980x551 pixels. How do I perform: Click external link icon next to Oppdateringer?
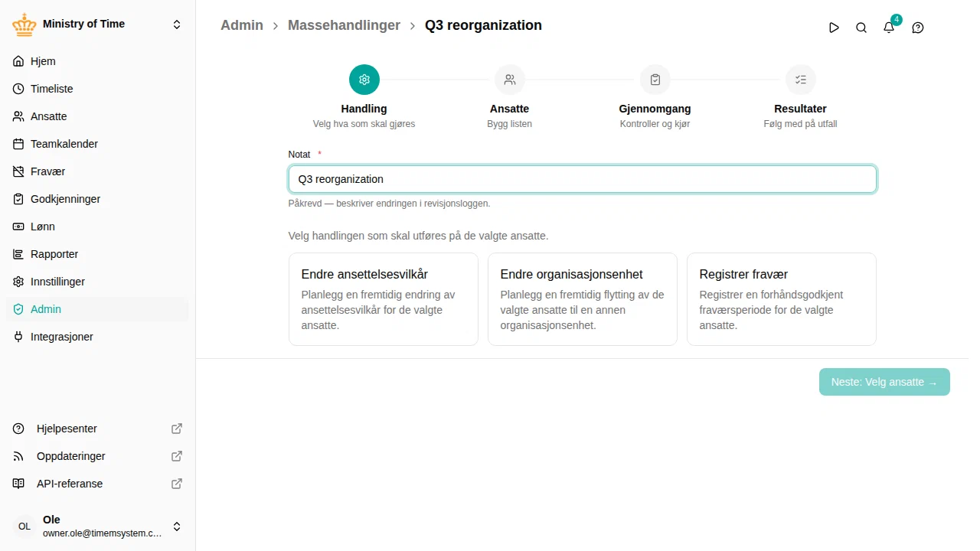177,456
